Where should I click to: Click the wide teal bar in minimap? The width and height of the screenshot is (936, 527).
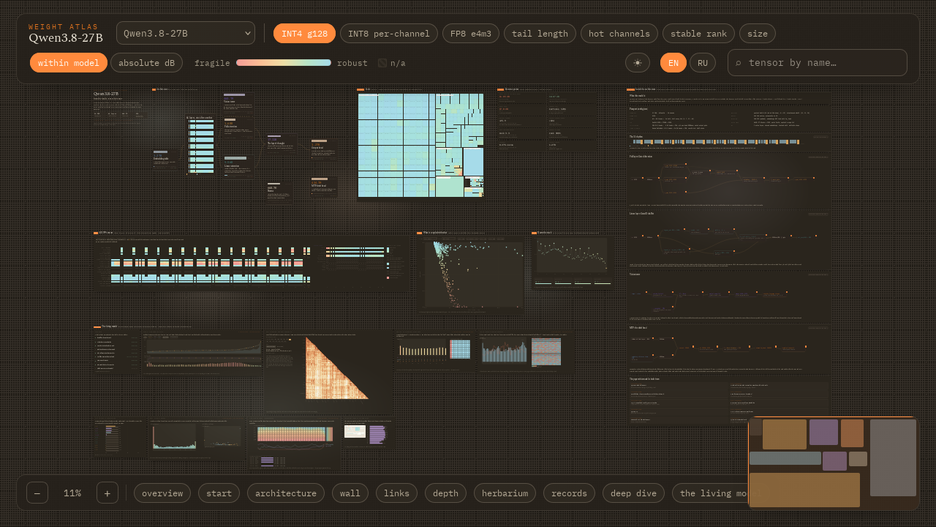pos(785,458)
